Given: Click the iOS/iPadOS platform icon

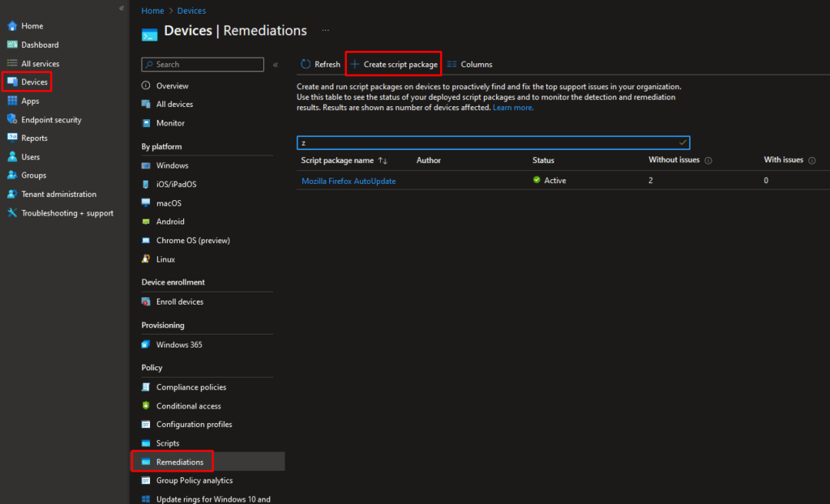Looking at the screenshot, I should coord(146,184).
